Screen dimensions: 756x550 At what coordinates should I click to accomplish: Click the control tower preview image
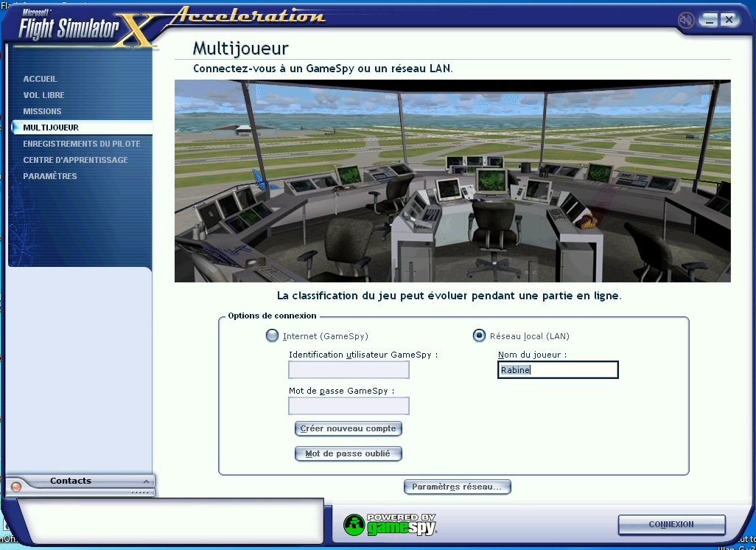452,181
